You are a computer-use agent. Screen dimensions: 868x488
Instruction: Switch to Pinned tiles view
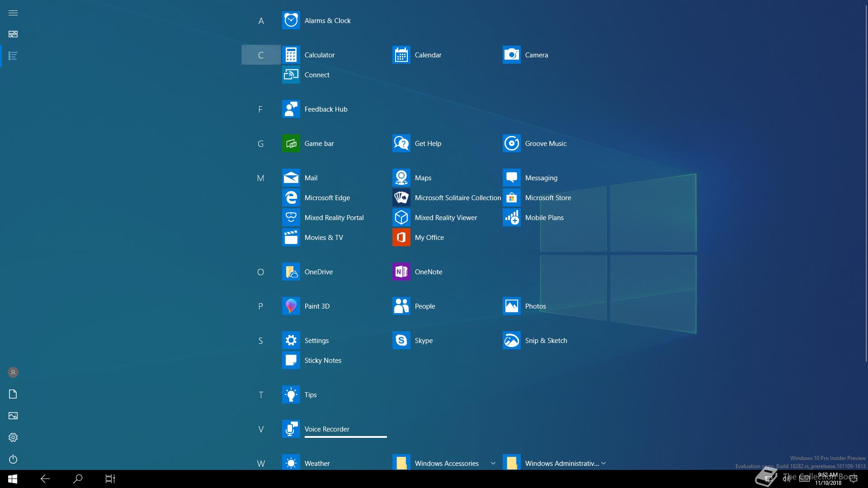tap(13, 34)
